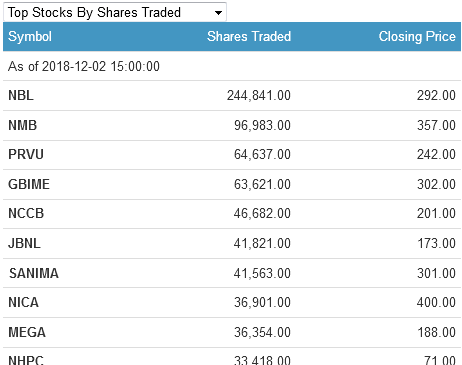Select the GBIME stock symbol
The height and width of the screenshot is (365, 462).
click(x=29, y=184)
